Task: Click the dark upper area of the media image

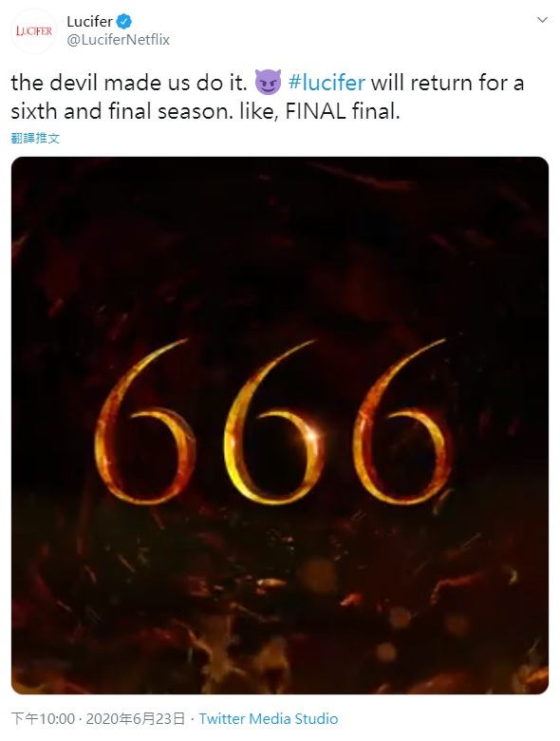Action: [280, 237]
